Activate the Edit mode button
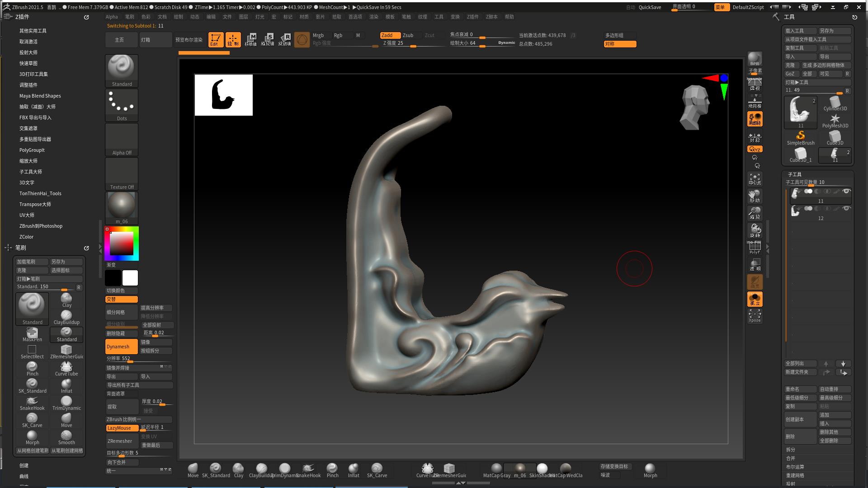 [216, 40]
